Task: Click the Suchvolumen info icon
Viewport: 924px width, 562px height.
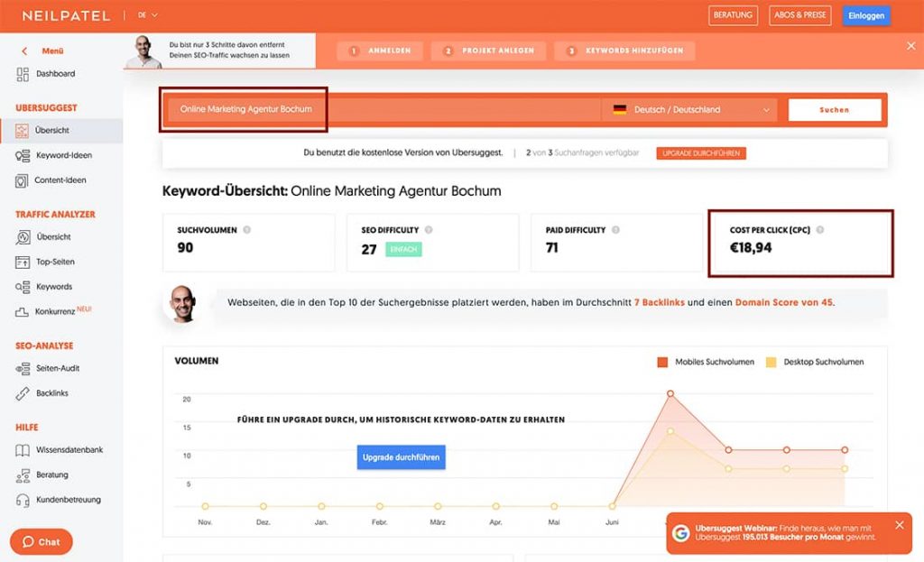Action: pyautogui.click(x=247, y=230)
